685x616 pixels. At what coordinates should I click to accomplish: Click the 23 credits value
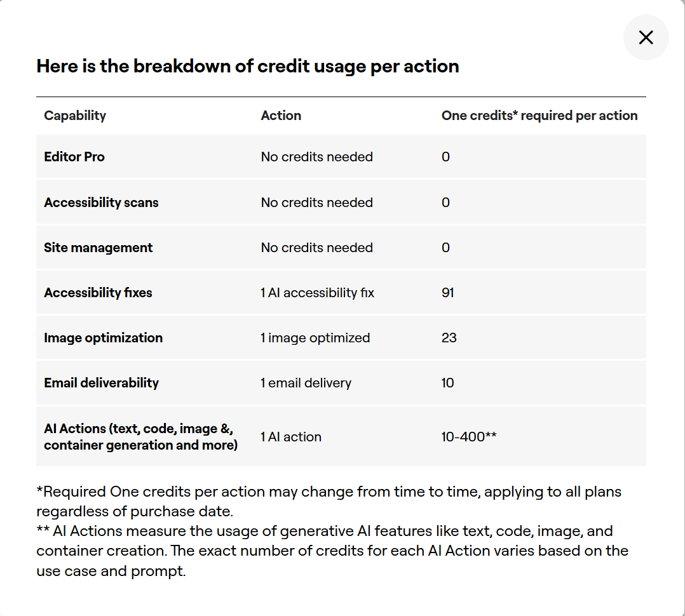(x=449, y=338)
